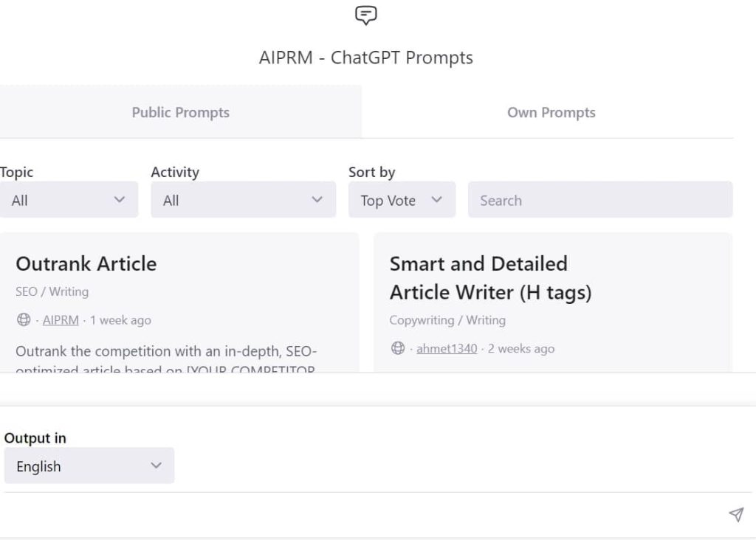
Task: Select the Outrank Article prompt title
Action: (86, 263)
